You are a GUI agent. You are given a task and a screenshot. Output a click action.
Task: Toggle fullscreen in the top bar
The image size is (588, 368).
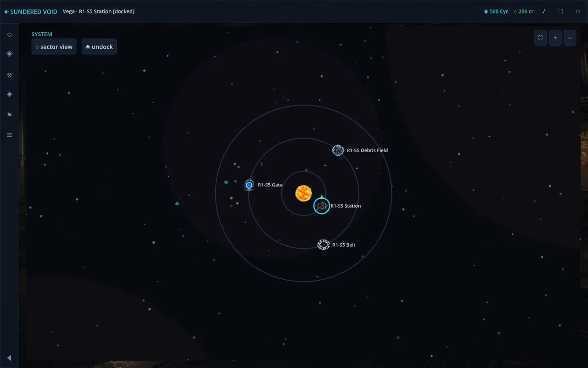click(561, 11)
